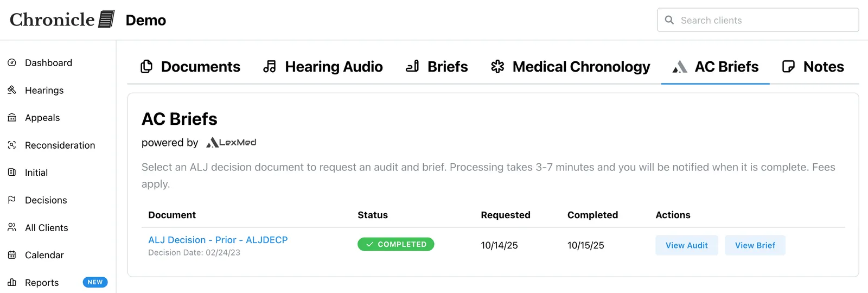Click the LexMed logo
Image resolution: width=868 pixels, height=293 pixels.
click(231, 143)
